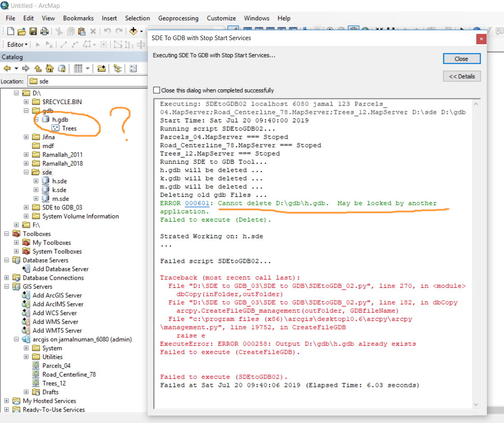Image resolution: width=504 pixels, height=423 pixels.
Task: Select Road_Centerline_78 service
Action: [64, 374]
